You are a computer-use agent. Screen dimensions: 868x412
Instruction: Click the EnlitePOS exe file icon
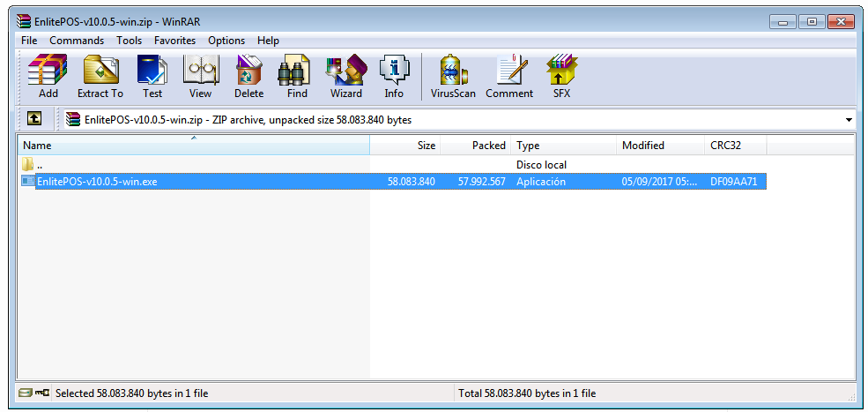tap(28, 181)
